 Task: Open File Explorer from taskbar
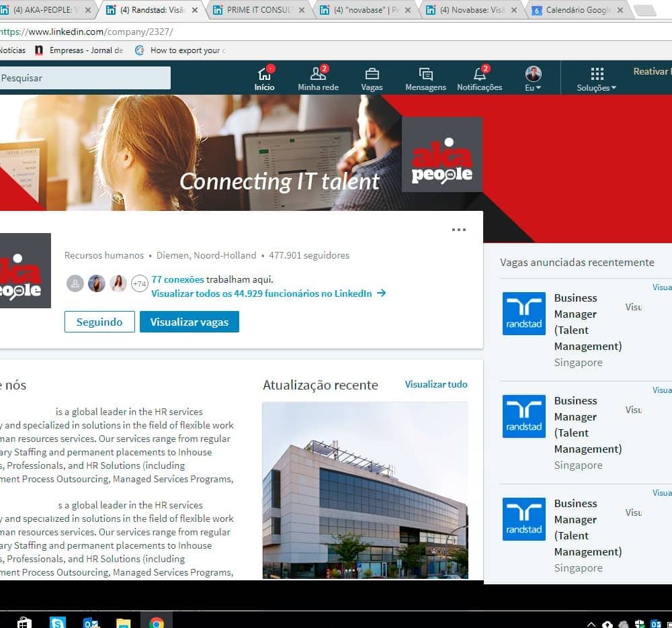(124, 623)
